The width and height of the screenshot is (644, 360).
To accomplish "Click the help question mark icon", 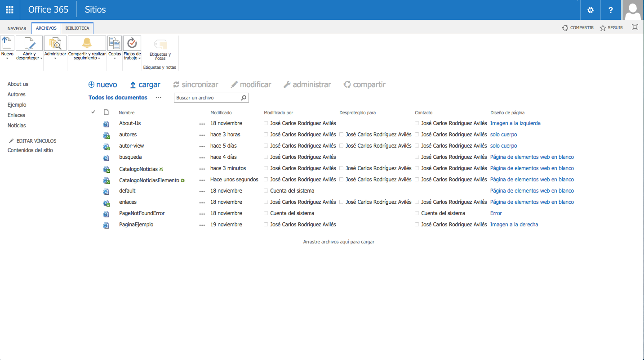I will tap(611, 10).
